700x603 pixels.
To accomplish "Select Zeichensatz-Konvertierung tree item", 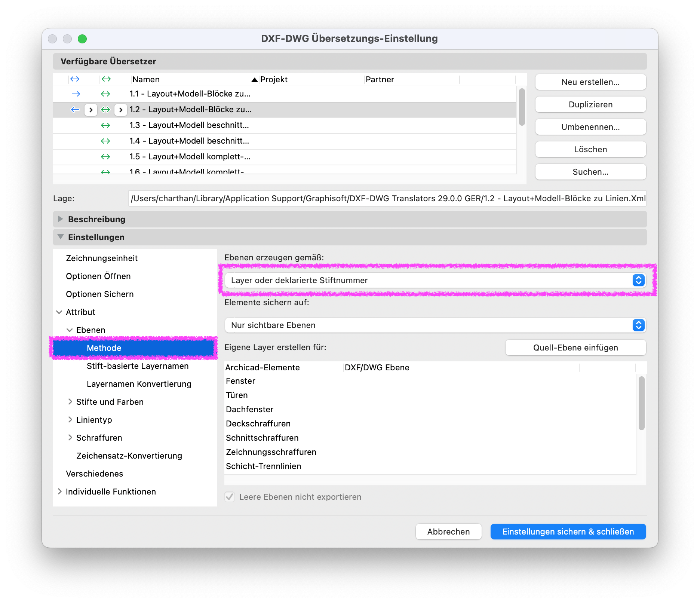I will point(129,456).
